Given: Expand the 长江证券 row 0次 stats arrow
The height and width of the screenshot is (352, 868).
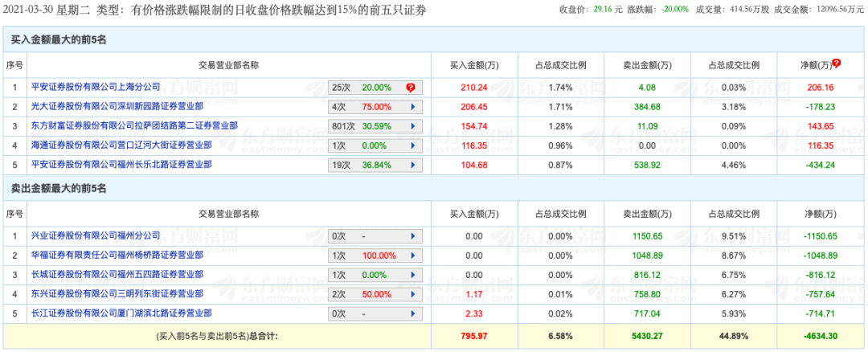Looking at the screenshot, I should [412, 313].
